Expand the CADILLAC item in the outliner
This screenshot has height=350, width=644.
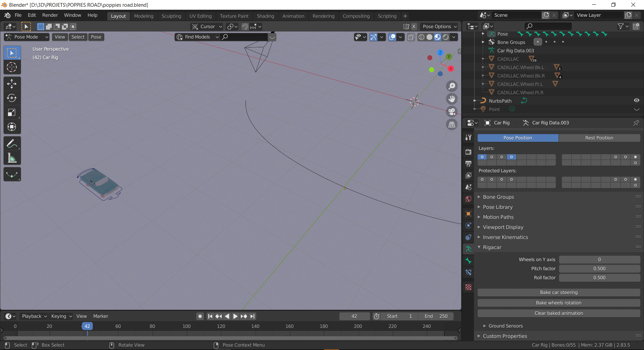coord(483,59)
